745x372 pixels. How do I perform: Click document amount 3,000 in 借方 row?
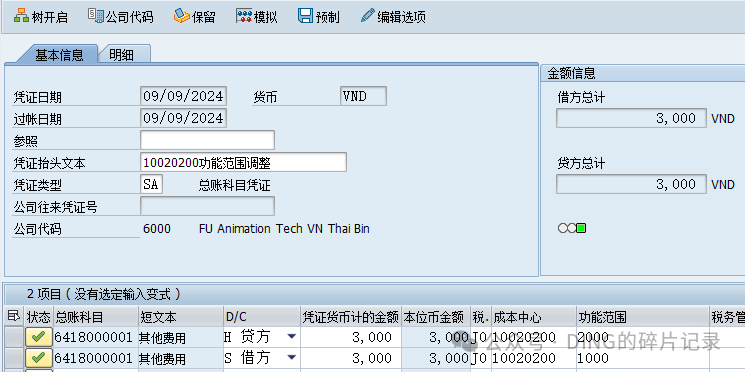351,358
